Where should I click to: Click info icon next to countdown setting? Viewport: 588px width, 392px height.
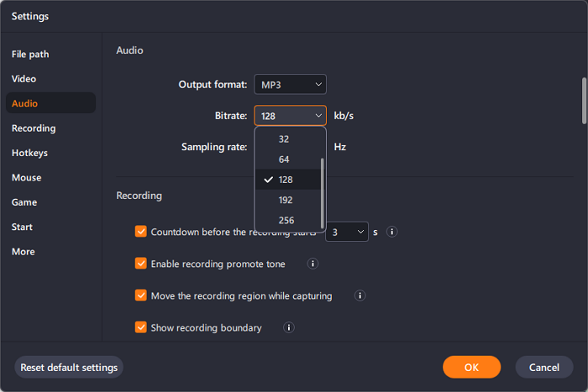coord(391,232)
